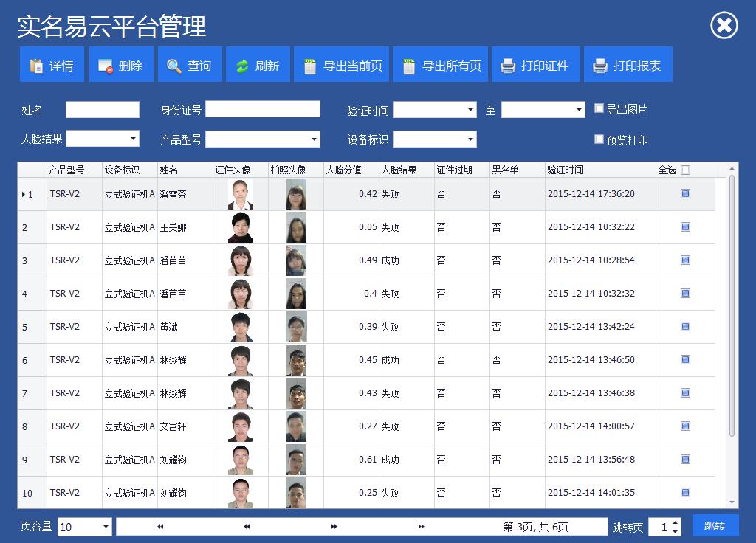Enable the 导出图片 checkbox
The image size is (756, 543).
[599, 108]
